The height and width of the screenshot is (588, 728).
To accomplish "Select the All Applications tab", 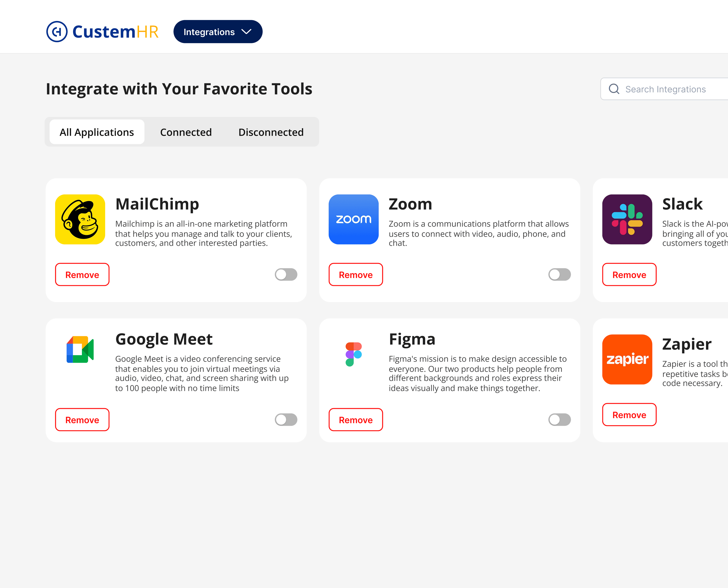I will (x=97, y=132).
